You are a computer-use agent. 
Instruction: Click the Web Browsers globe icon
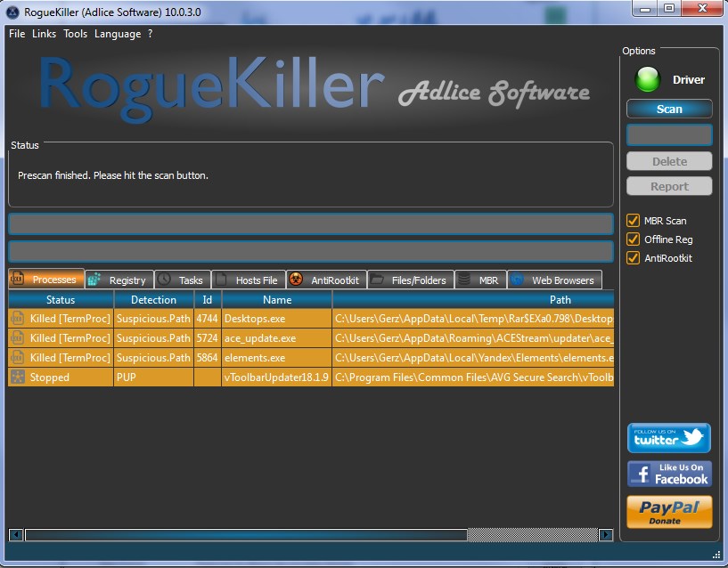(517, 280)
